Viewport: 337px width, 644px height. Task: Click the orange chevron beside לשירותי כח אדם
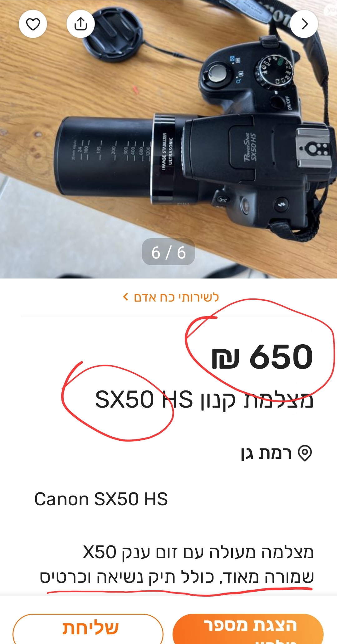[x=126, y=297]
